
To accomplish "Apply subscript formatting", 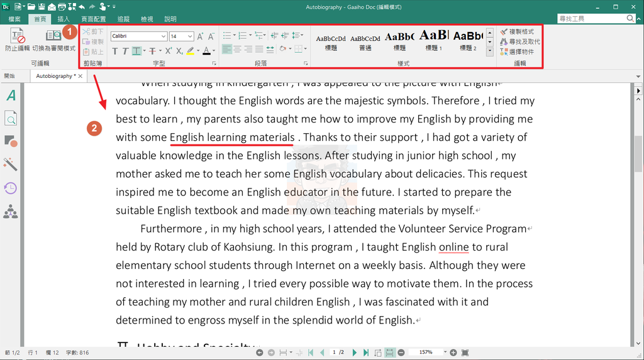I will pyautogui.click(x=179, y=51).
